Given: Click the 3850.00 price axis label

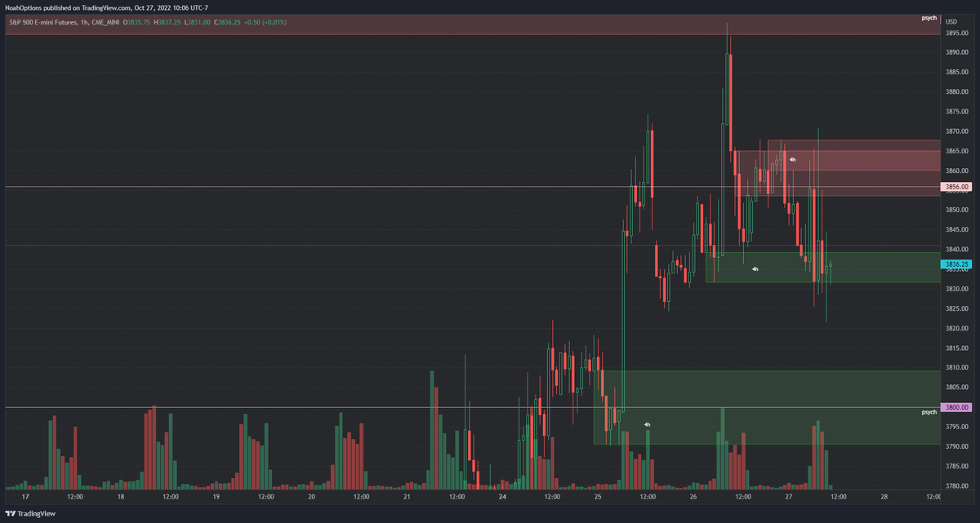Looking at the screenshot, I should coord(956,211).
